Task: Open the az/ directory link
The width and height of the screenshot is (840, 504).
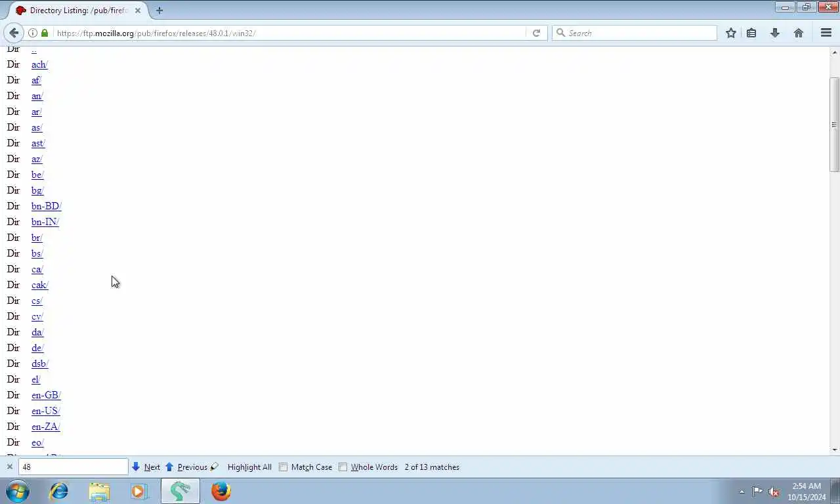Action: 37,159
